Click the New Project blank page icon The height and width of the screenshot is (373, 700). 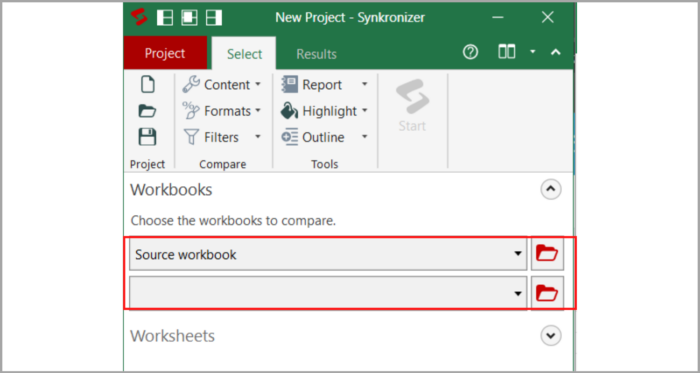pos(148,85)
